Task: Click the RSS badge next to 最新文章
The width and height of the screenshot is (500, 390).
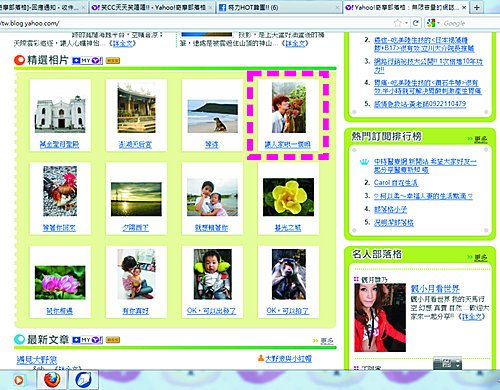Action: [x=113, y=340]
